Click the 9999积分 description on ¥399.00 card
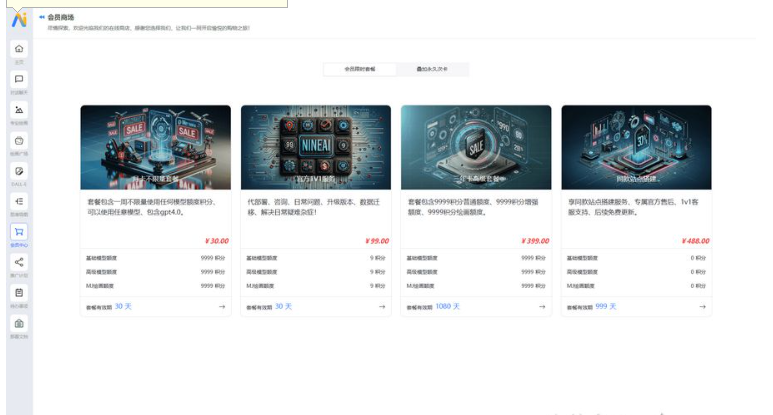The image size is (773, 415). (473, 207)
